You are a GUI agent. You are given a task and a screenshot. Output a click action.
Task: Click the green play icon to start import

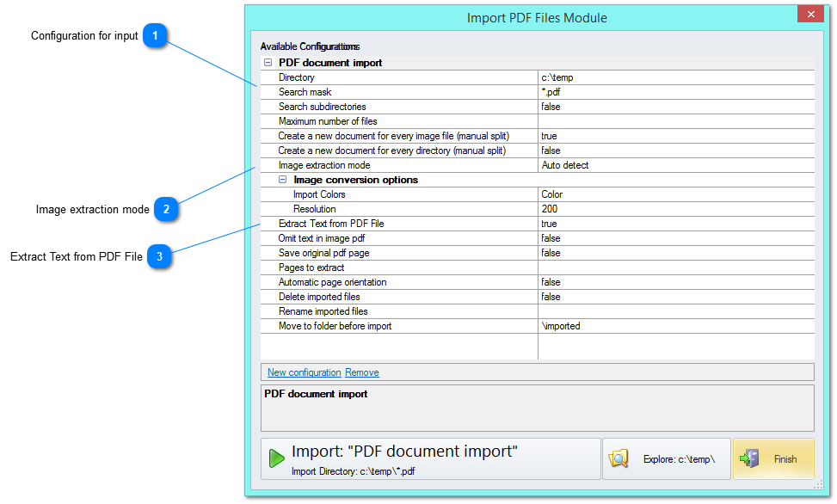(275, 458)
